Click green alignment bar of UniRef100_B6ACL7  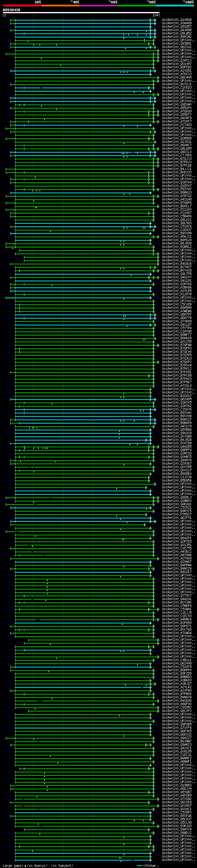[87, 206]
